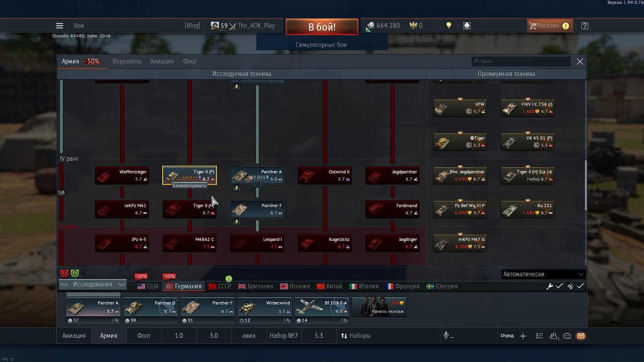Open the lightbulb hints icon
Viewport: 644px width, 362px height.
(449, 26)
